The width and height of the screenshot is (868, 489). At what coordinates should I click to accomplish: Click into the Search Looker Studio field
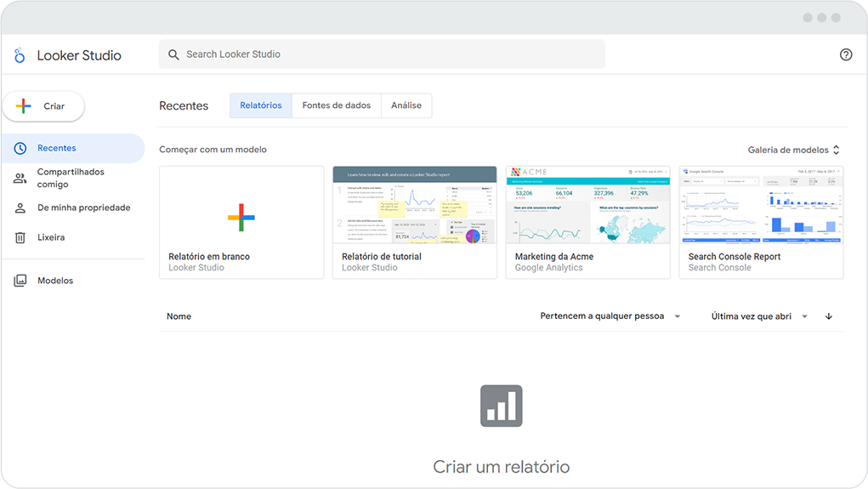[382, 54]
